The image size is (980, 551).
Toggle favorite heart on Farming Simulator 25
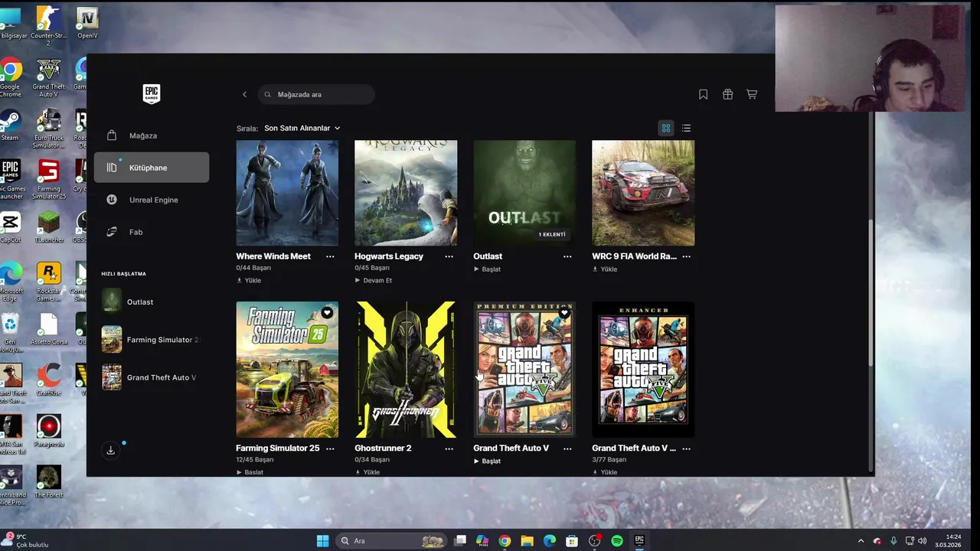click(327, 312)
